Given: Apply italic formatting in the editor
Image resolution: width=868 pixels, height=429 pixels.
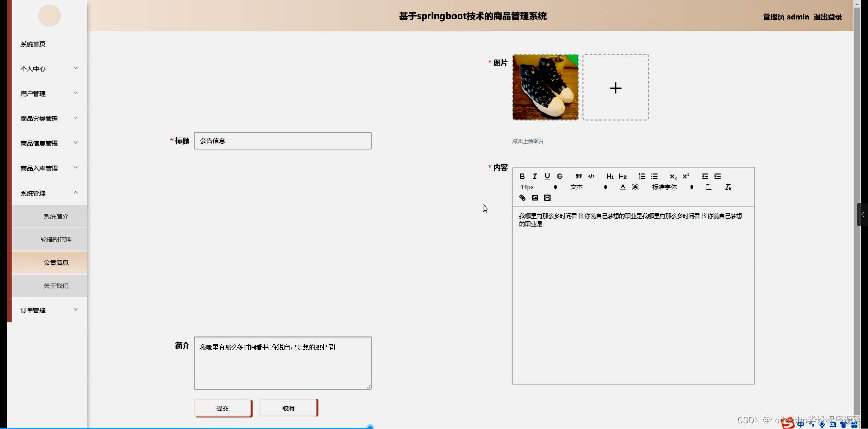Looking at the screenshot, I should point(534,177).
